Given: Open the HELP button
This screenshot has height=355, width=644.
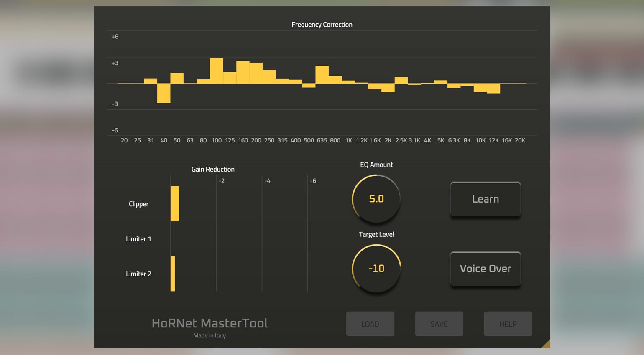Looking at the screenshot, I should [508, 324].
